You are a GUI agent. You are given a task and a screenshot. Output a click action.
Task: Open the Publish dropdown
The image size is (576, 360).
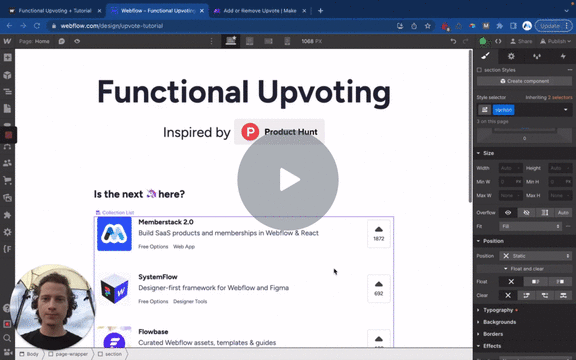pyautogui.click(x=555, y=41)
